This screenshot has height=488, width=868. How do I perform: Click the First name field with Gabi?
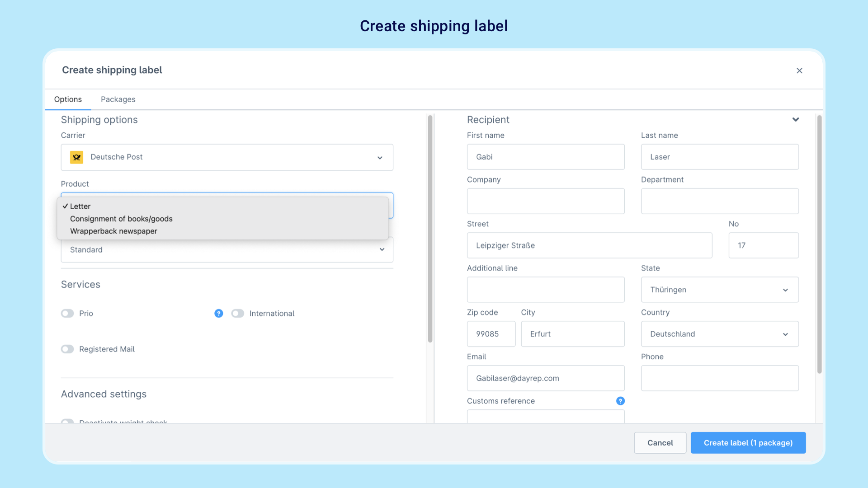coord(546,157)
